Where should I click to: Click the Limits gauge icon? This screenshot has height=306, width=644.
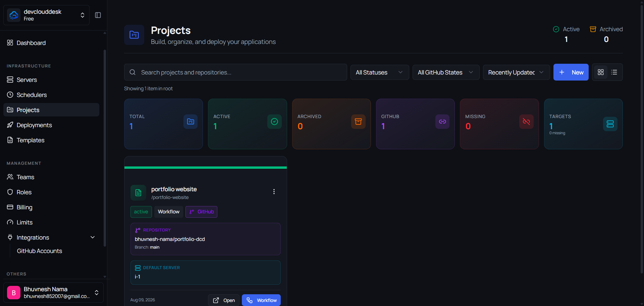10,222
